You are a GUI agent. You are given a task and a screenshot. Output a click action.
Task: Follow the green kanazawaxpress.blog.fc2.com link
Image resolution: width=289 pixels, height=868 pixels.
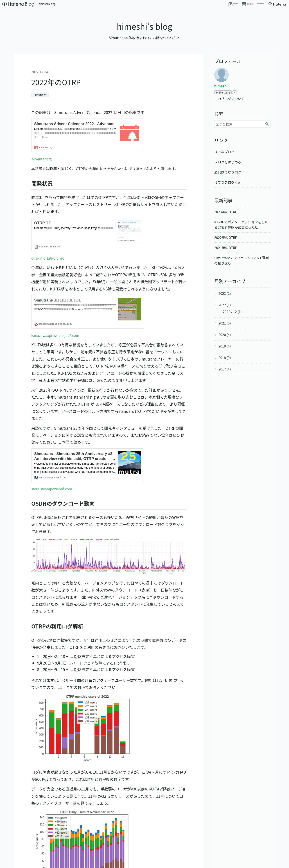click(x=55, y=336)
